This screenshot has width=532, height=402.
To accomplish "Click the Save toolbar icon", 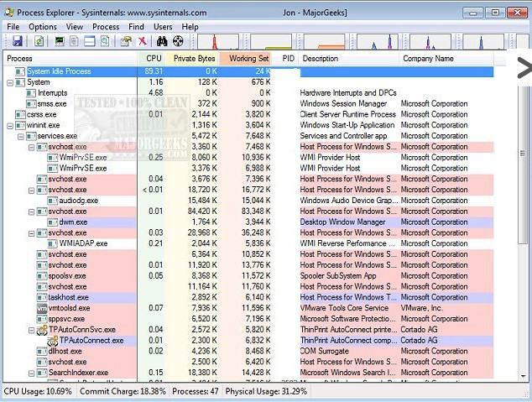I will 17,41.
